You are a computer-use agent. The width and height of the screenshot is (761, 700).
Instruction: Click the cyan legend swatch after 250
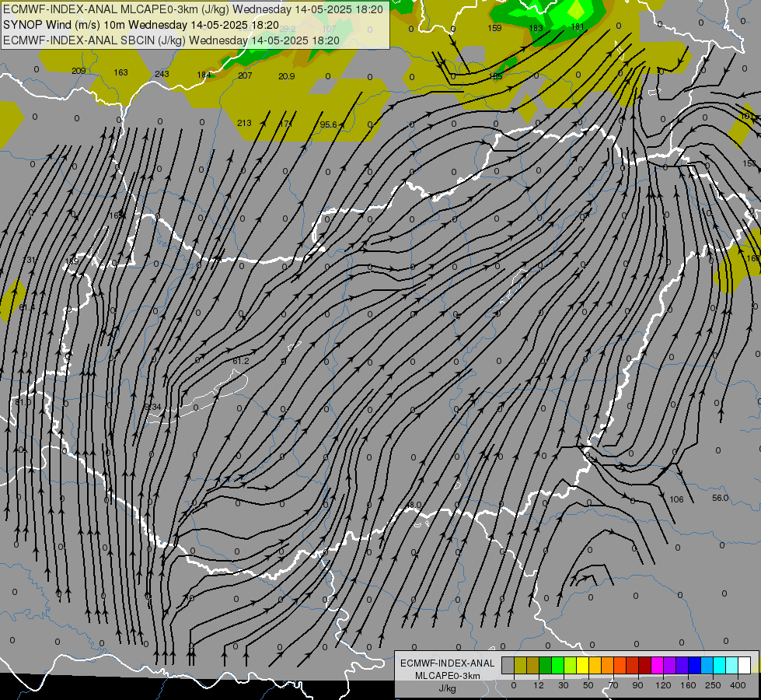(721, 665)
